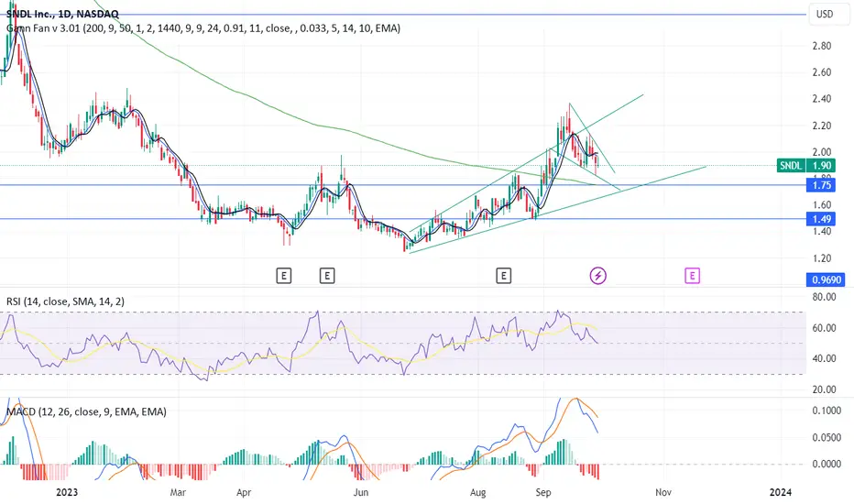Click the 2.40 price axis value
Image resolution: width=854 pixels, height=504 pixels.
(821, 99)
